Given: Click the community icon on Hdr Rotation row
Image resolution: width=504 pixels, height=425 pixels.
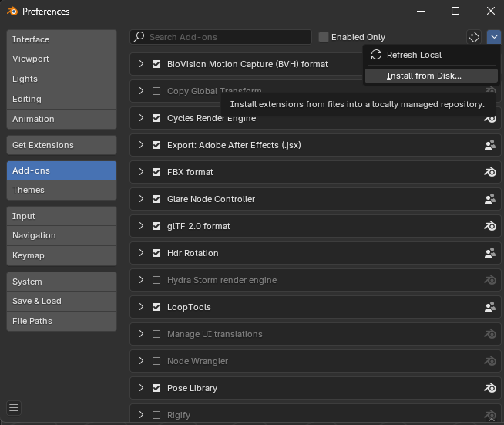Looking at the screenshot, I should (x=489, y=253).
